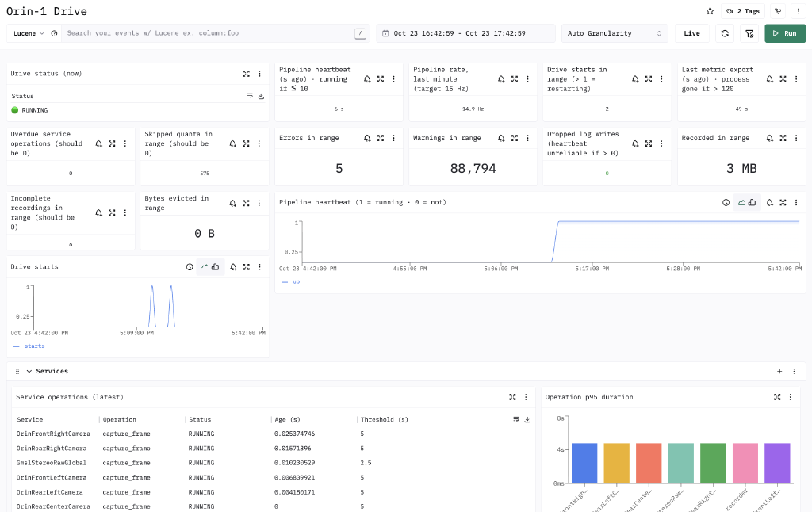Open the Auto Granularity dropdown
Image resolution: width=812 pixels, height=512 pixels.
click(x=615, y=33)
